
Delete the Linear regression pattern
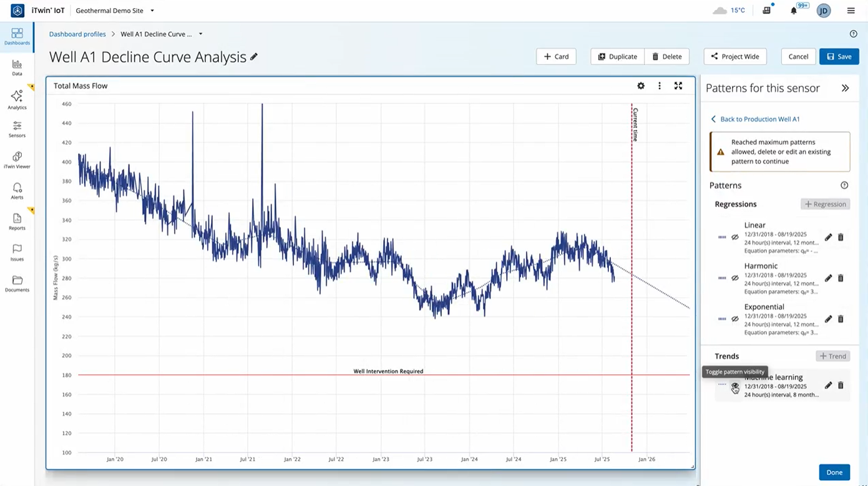coord(841,237)
